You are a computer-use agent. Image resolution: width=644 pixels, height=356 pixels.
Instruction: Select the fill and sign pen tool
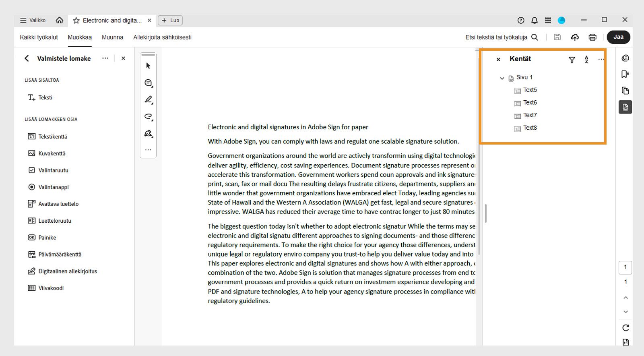click(148, 133)
